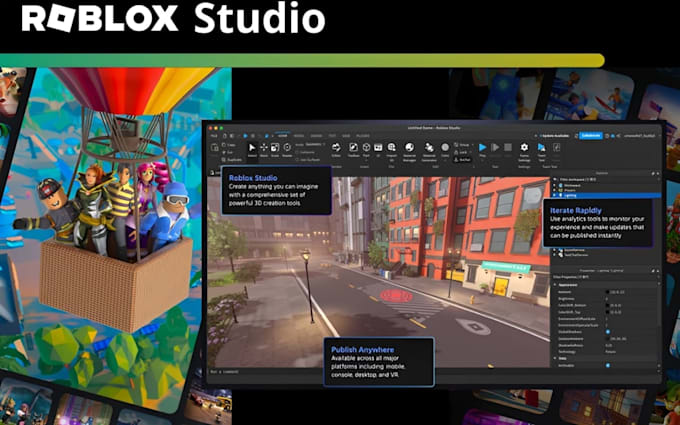Expand the Players tree node
Image resolution: width=680 pixels, height=425 pixels.
tap(555, 190)
